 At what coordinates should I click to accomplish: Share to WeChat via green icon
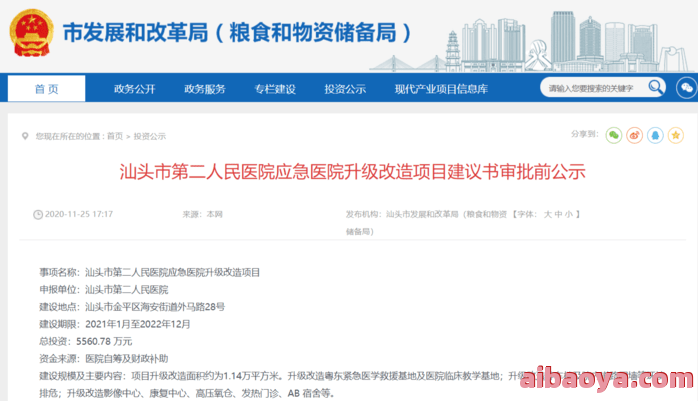614,135
